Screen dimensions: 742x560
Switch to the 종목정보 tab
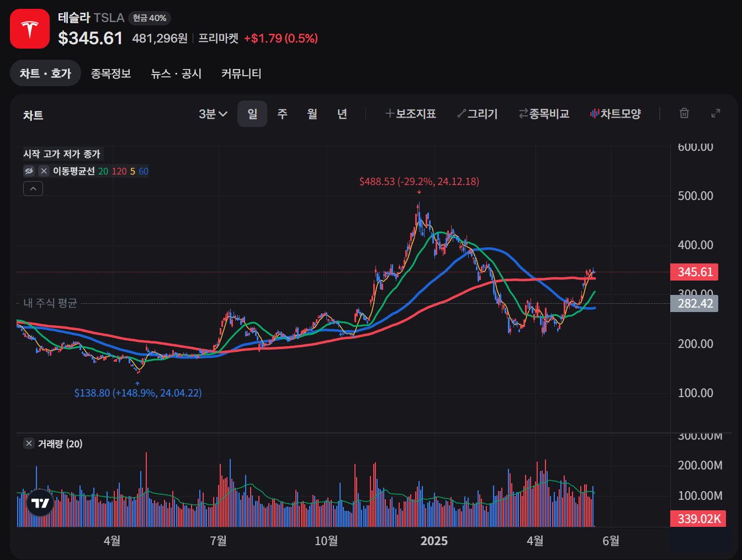[111, 73]
